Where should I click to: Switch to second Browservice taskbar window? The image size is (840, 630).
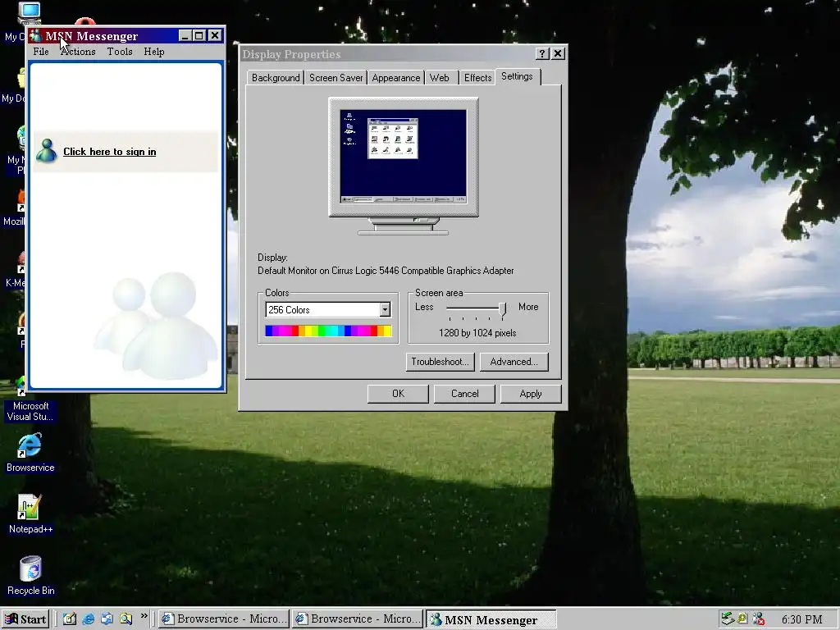pyautogui.click(x=358, y=619)
